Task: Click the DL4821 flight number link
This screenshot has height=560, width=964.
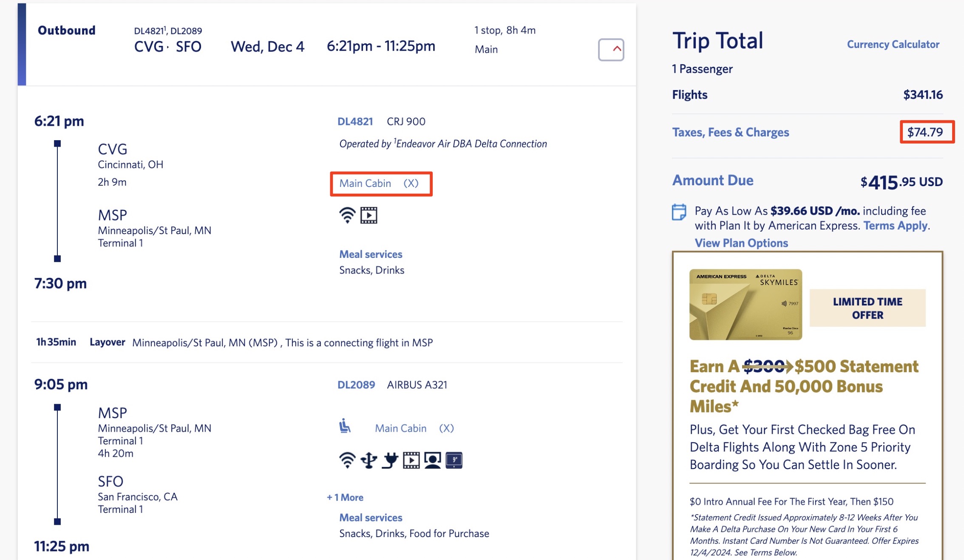Action: coord(355,121)
